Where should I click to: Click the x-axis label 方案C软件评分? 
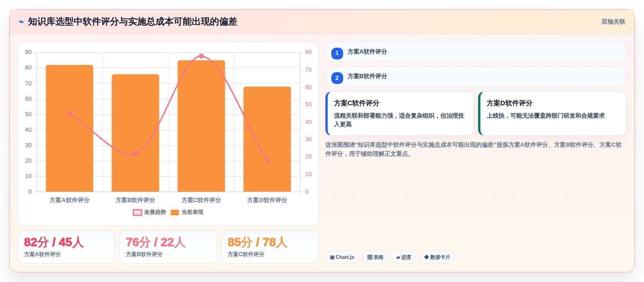click(x=201, y=200)
